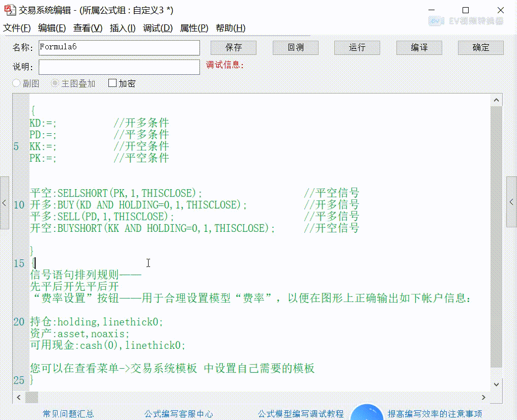Click the horizontal scroll right arrow
This screenshot has width=517, height=420.
[x=484, y=397]
